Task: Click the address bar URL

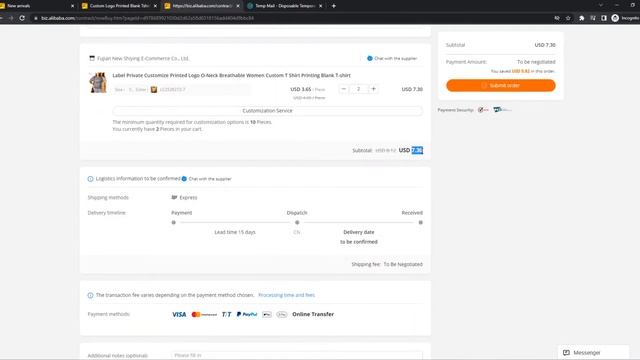Action: click(147, 18)
